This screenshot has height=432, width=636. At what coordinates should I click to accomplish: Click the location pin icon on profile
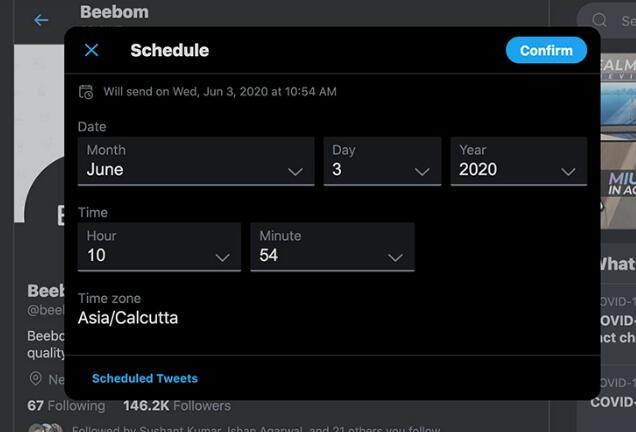click(x=36, y=378)
